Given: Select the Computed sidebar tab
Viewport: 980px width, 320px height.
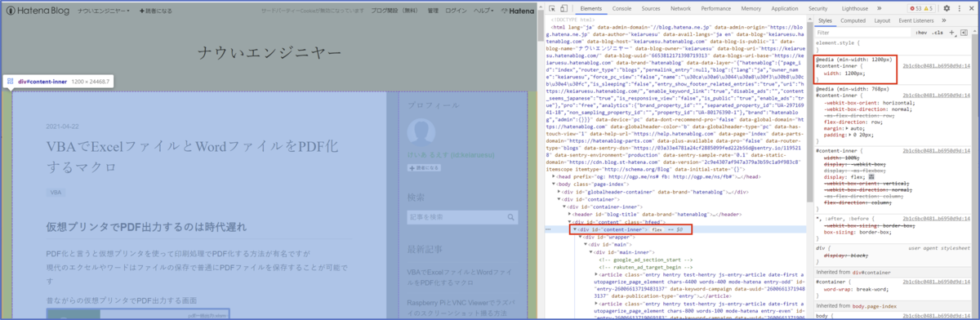Looking at the screenshot, I should coord(853,20).
